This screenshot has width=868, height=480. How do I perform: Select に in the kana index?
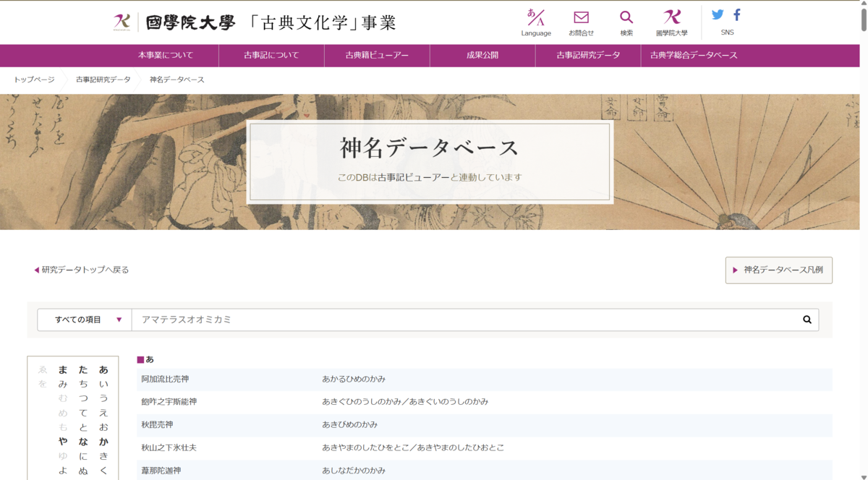pyautogui.click(x=83, y=456)
